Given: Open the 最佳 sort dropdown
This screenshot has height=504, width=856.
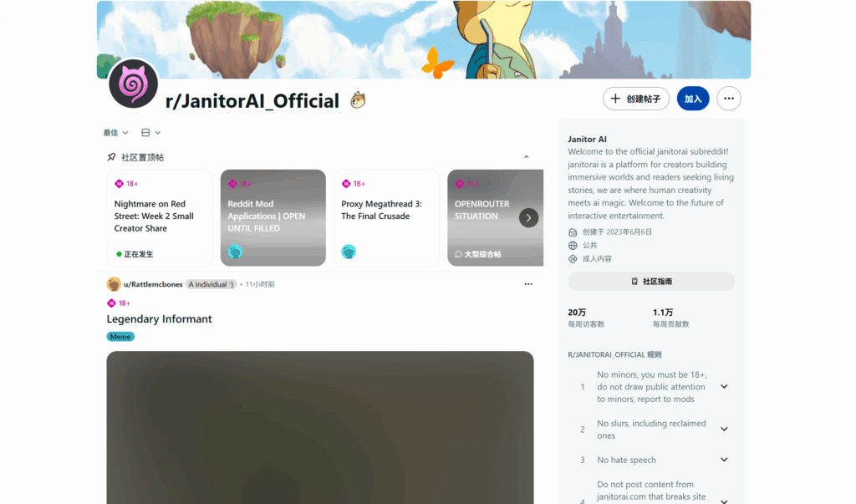Looking at the screenshot, I should point(115,133).
